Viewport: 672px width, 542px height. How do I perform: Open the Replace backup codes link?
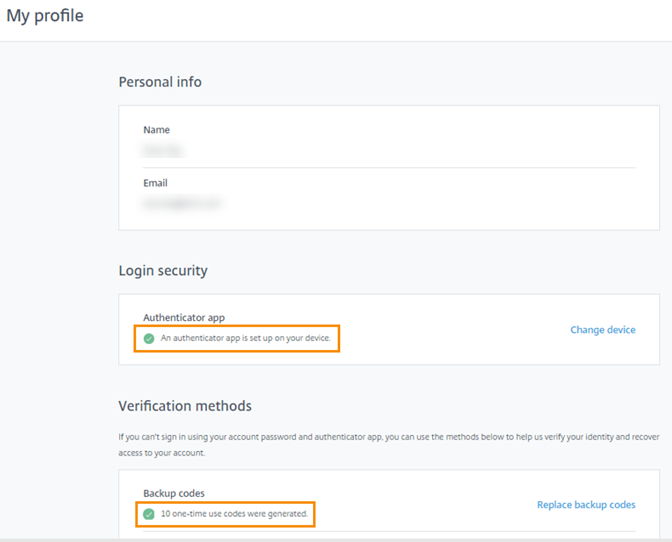point(585,505)
